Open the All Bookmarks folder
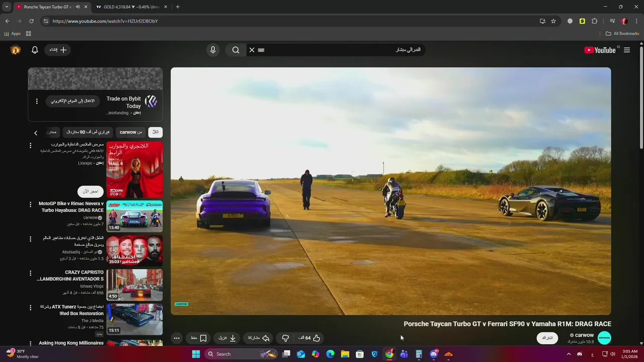 (622, 34)
